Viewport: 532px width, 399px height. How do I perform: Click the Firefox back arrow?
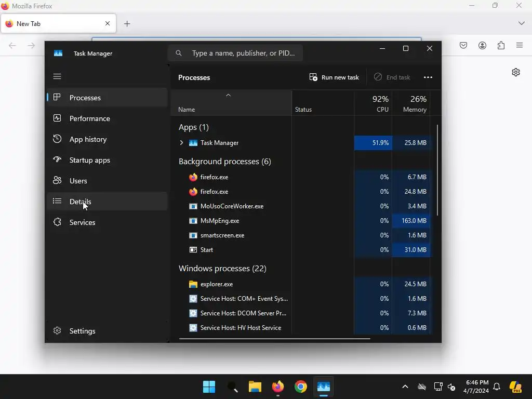(12, 46)
